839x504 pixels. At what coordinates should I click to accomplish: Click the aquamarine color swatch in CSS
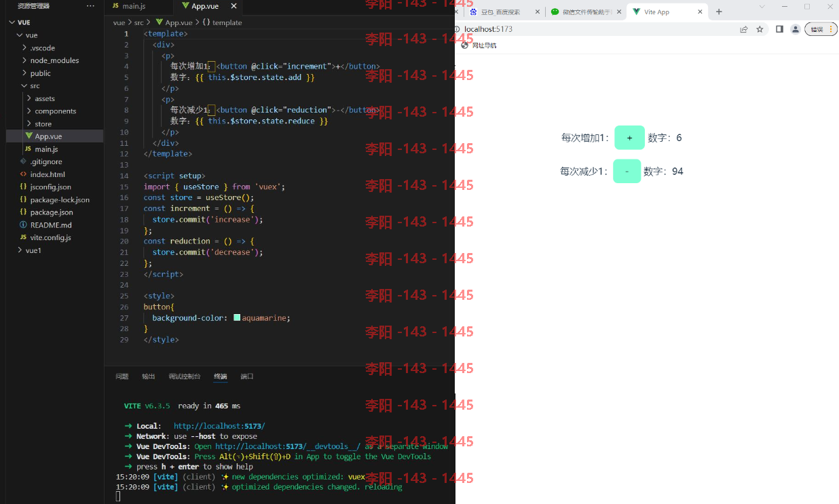tap(237, 317)
